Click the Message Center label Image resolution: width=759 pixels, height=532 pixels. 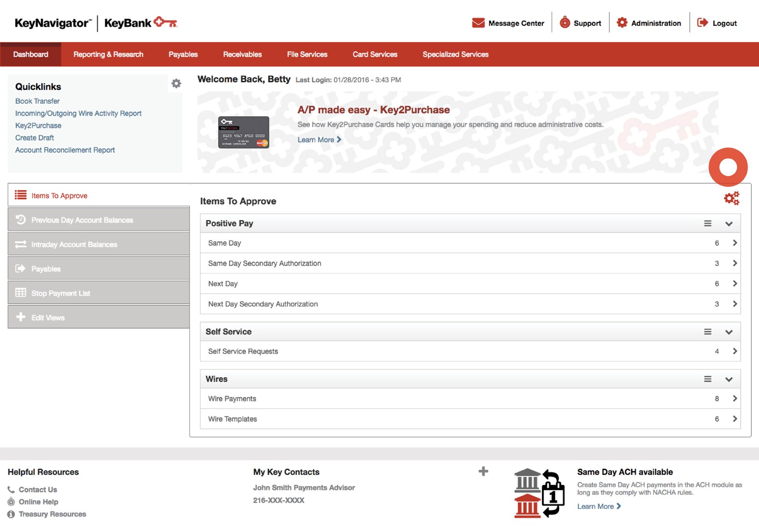516,23
